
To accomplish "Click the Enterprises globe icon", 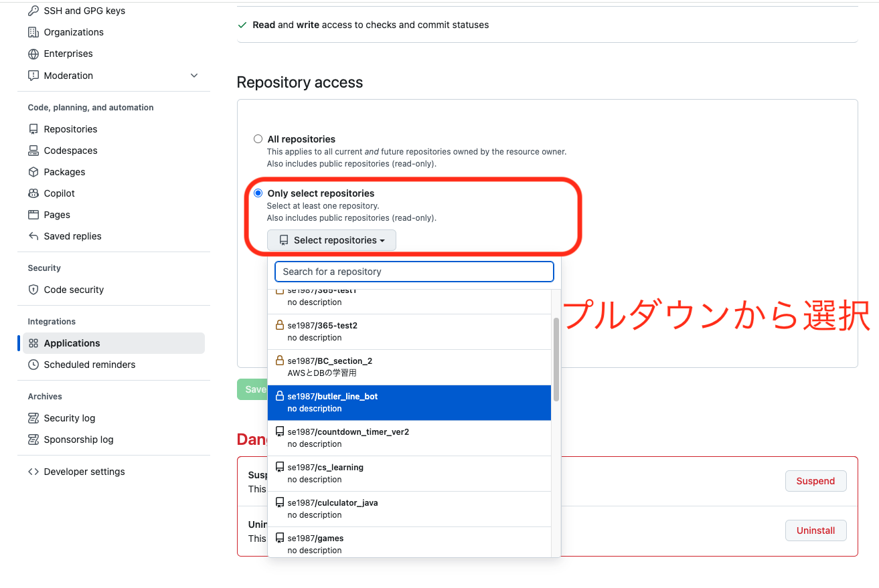I will tap(33, 54).
